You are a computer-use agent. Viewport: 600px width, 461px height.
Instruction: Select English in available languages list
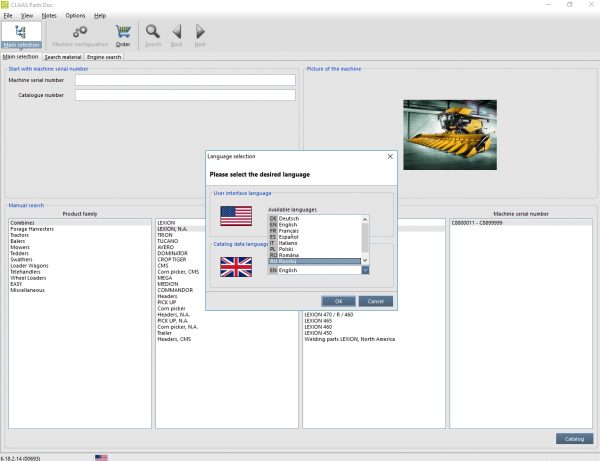point(315,225)
